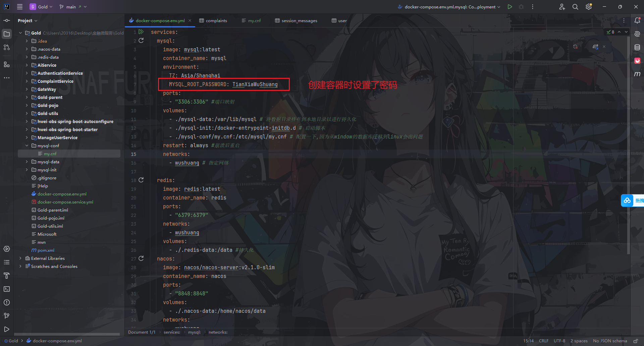Image resolution: width=644 pixels, height=346 pixels.
Task: Open more run actions menu
Action: click(533, 7)
